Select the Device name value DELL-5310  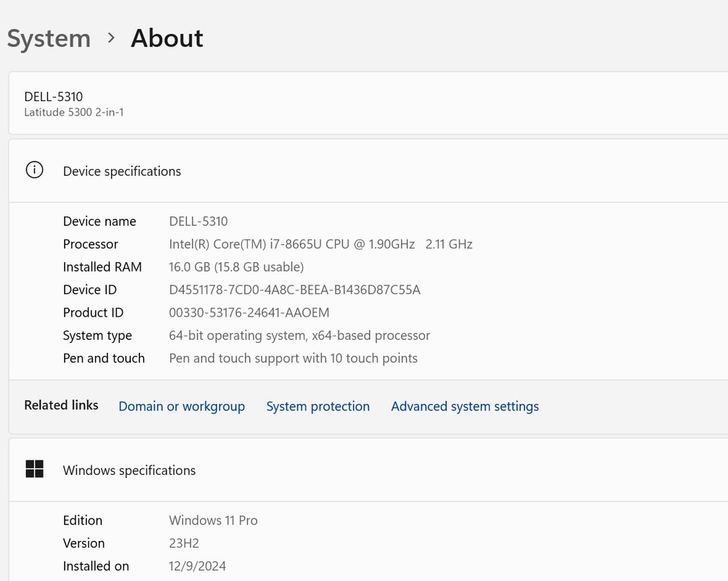coord(198,222)
